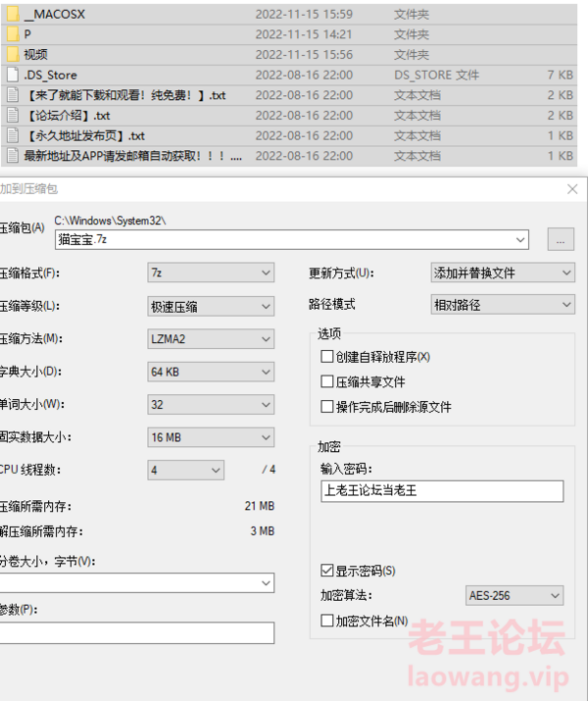The height and width of the screenshot is (701, 588).
Task: Click the 参数 parameters text field
Action: [x=136, y=633]
